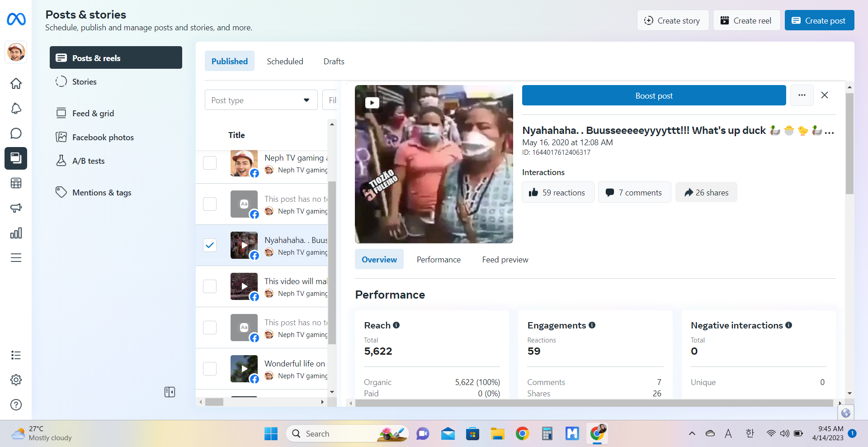Viewport: 868px width, 447px height.
Task: Switch to Published tab
Action: [x=230, y=61]
